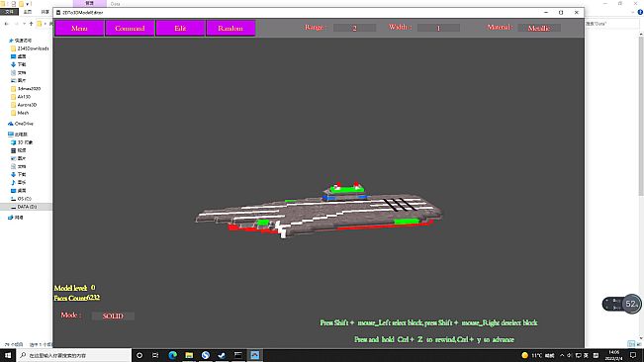Open the Material Metallic selector
Image resolution: width=644 pixels, height=362 pixels.
[x=539, y=28]
